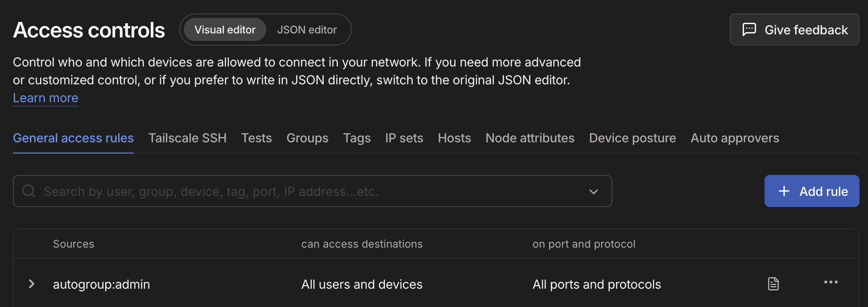
Task: View the Hosts tab
Action: pos(454,138)
